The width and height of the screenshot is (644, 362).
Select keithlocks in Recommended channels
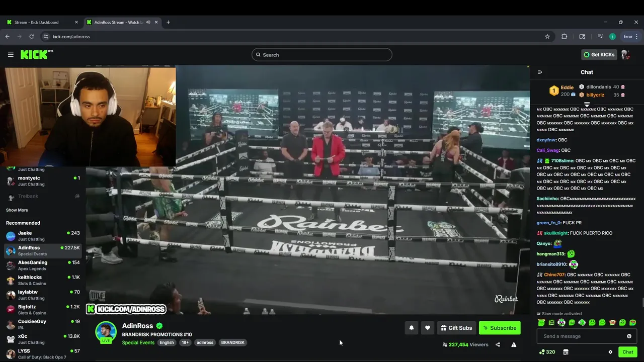point(43,280)
